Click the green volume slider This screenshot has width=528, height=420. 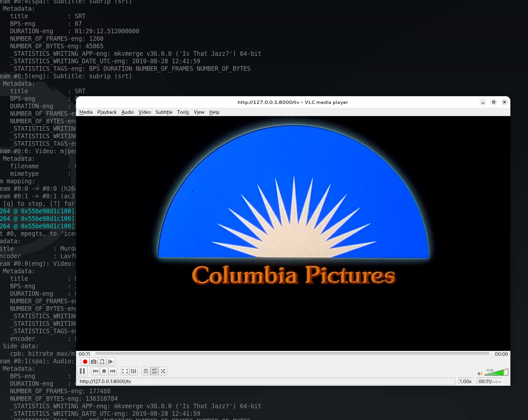click(496, 373)
